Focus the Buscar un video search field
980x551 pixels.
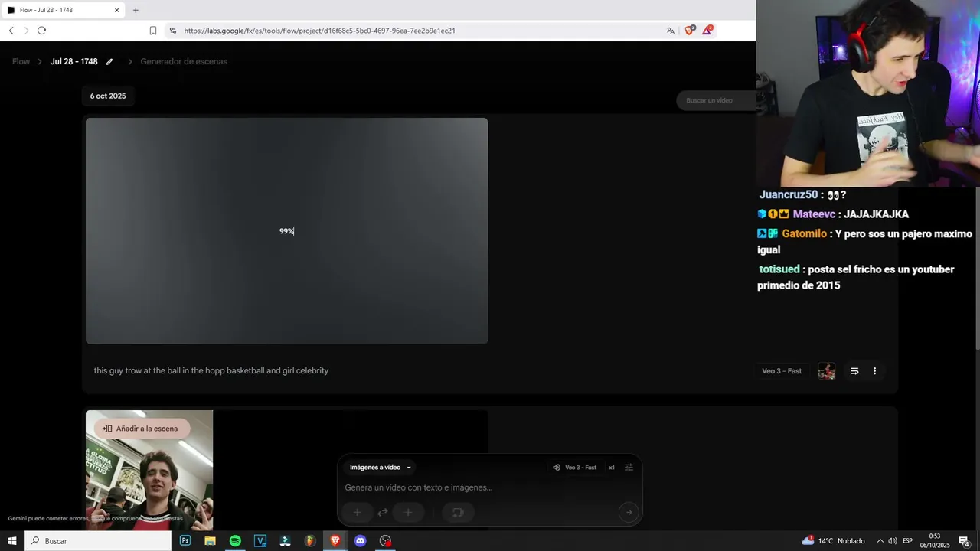point(716,100)
